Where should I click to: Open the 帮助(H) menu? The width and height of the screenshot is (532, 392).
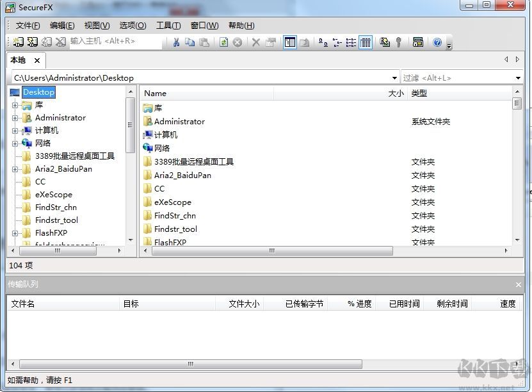pos(241,26)
